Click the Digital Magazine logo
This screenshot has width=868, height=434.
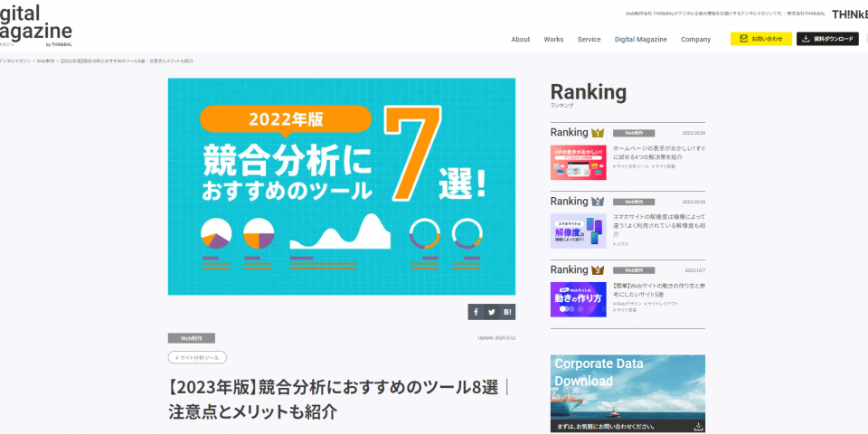(36, 25)
